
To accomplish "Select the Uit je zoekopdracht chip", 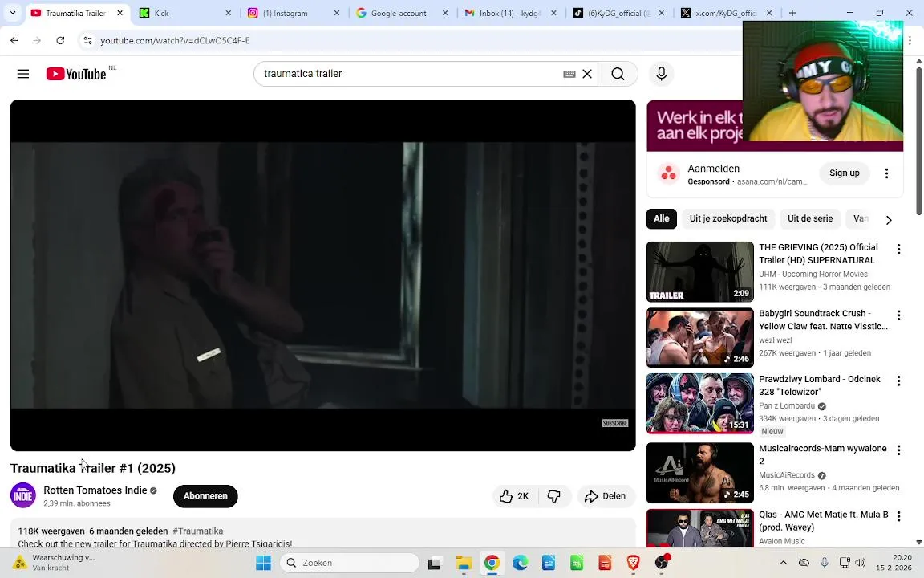I will pos(727,218).
